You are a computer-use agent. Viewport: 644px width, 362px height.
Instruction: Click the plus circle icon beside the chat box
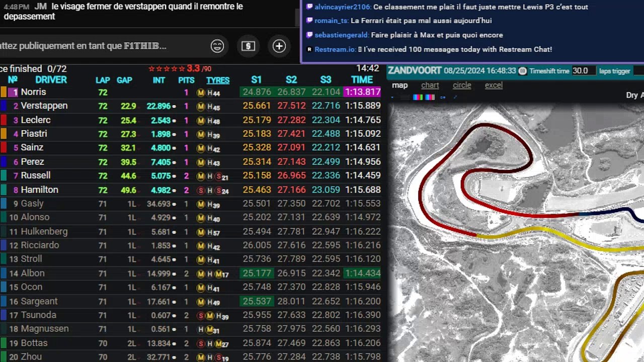[x=279, y=46]
